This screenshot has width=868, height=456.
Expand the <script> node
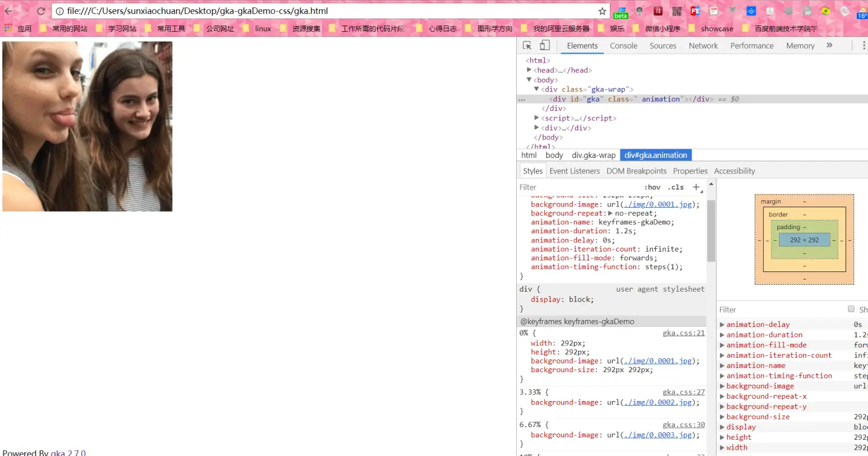tap(536, 118)
